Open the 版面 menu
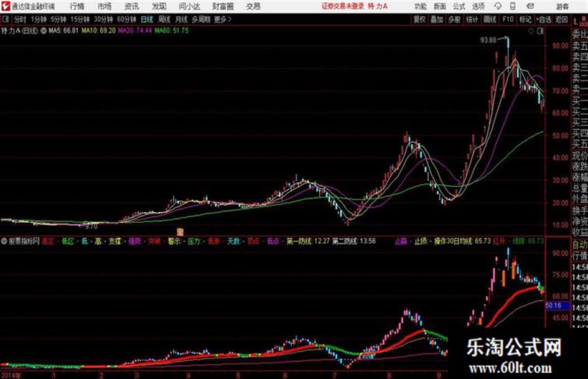Viewport: 588px width, 379px height. click(439, 6)
